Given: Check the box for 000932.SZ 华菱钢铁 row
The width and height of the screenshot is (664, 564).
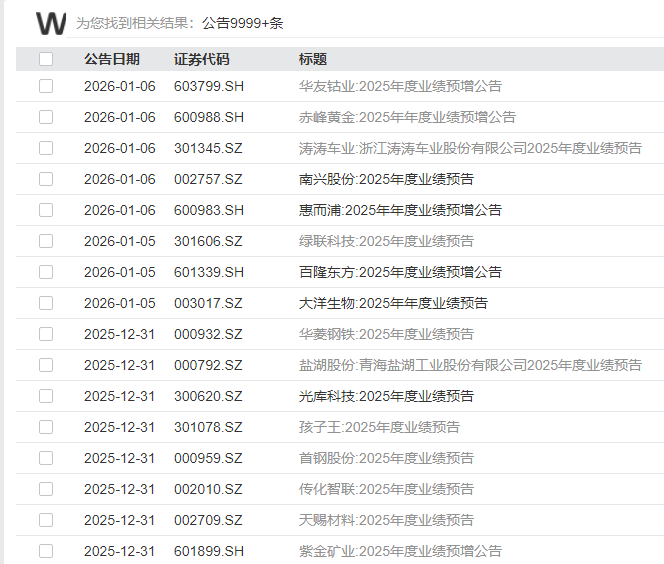Looking at the screenshot, I should pos(46,334).
